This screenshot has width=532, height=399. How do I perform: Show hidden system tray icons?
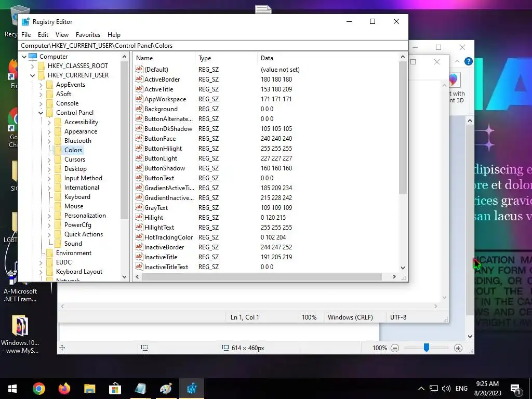pos(421,389)
